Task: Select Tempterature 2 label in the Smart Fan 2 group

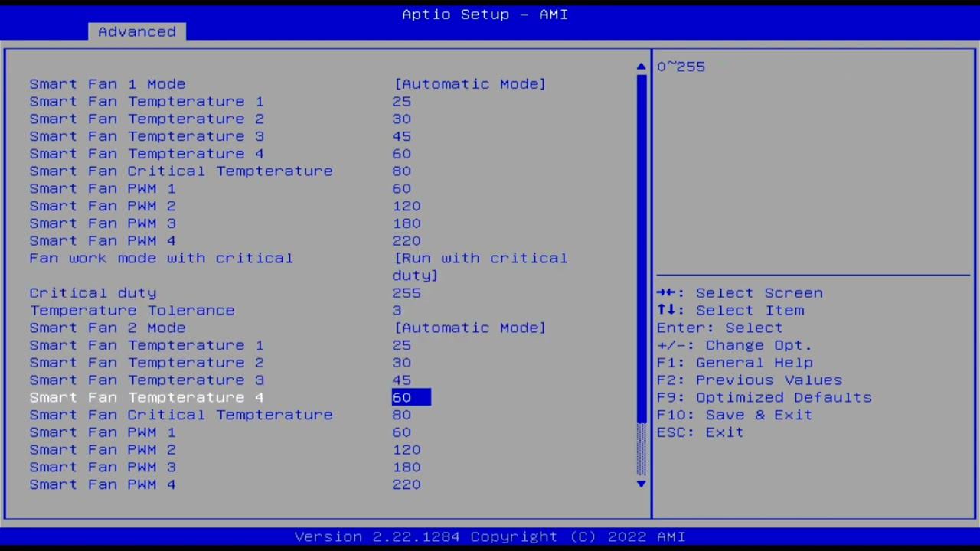Action: pyautogui.click(x=146, y=363)
